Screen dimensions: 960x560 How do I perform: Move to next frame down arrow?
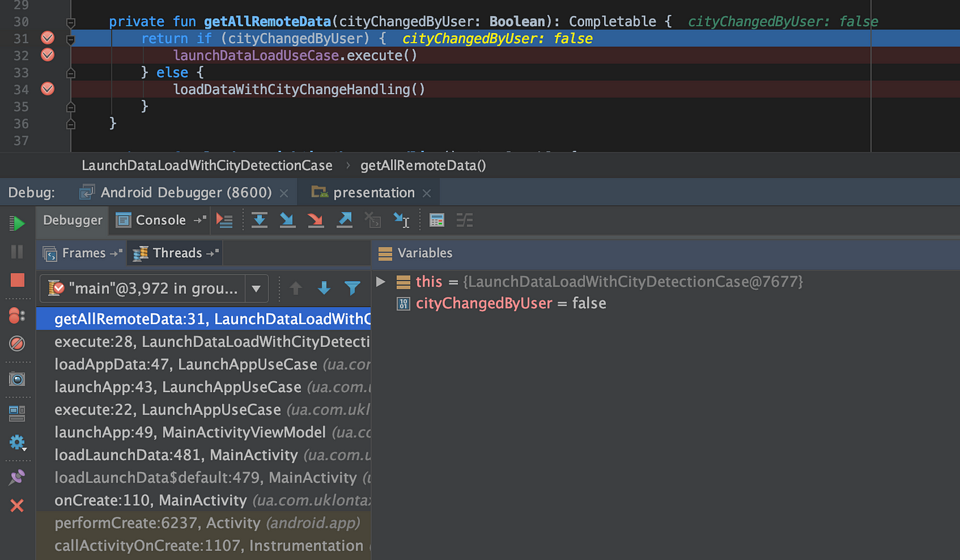324,289
